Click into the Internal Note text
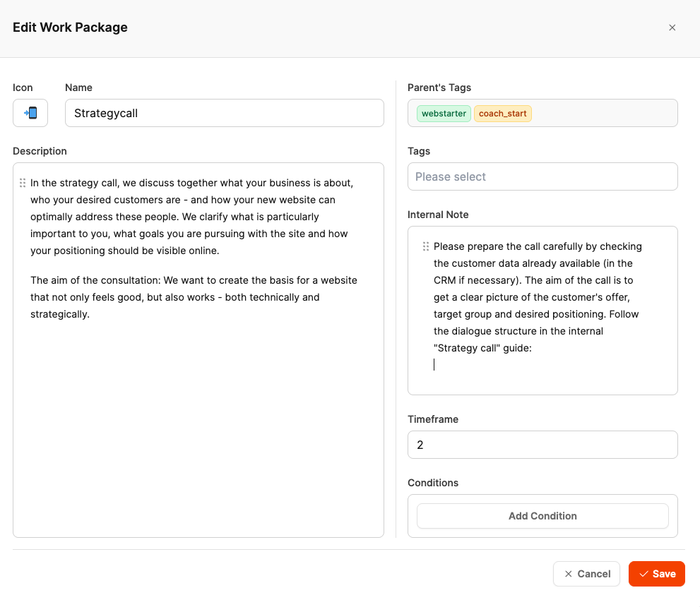This screenshot has height=607, width=700. pos(537,297)
